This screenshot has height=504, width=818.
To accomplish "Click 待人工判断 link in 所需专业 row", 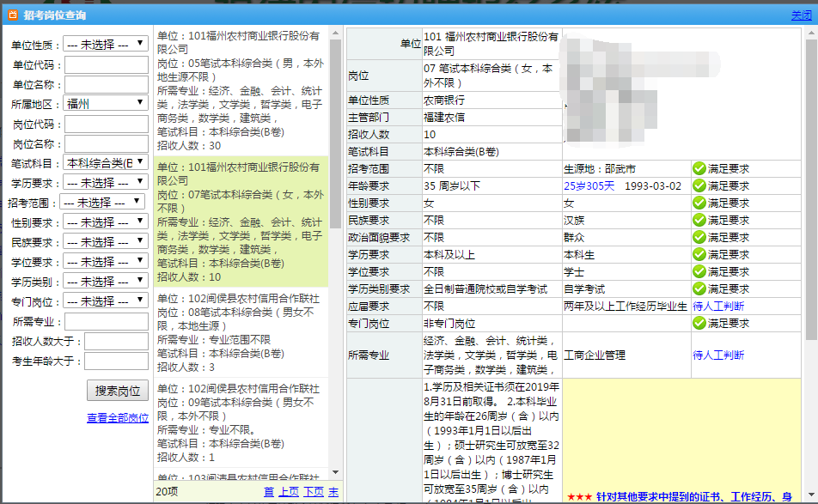I will [718, 355].
